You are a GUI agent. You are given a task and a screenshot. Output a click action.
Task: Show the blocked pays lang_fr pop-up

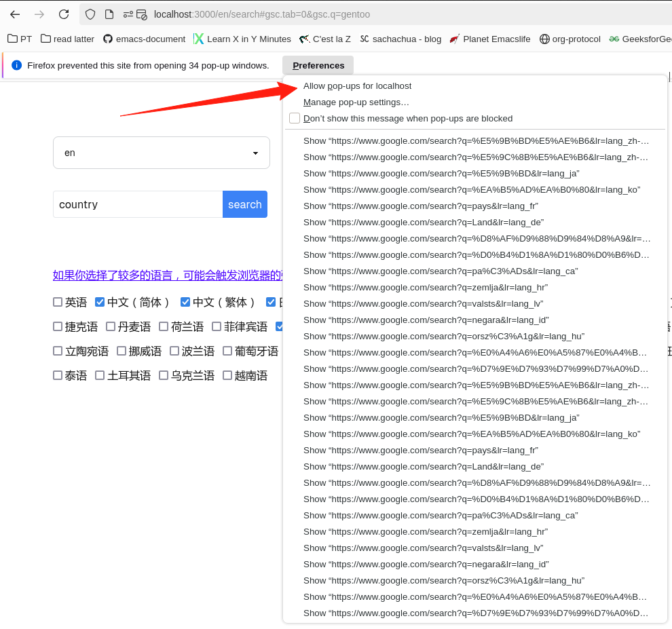coord(420,206)
